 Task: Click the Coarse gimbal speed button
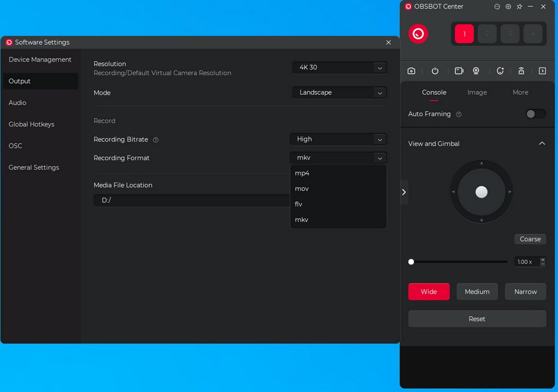coord(530,239)
